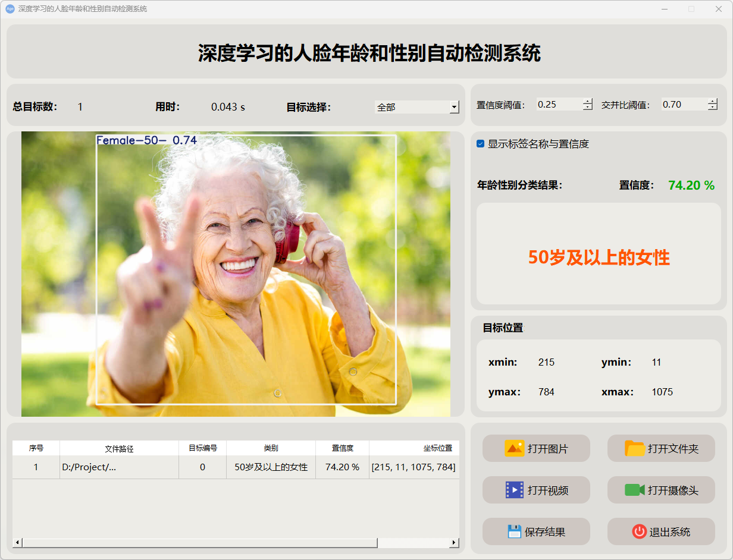The width and height of the screenshot is (733, 560).
Task: Increase 置信度阈值 with the up arrow
Action: point(588,101)
